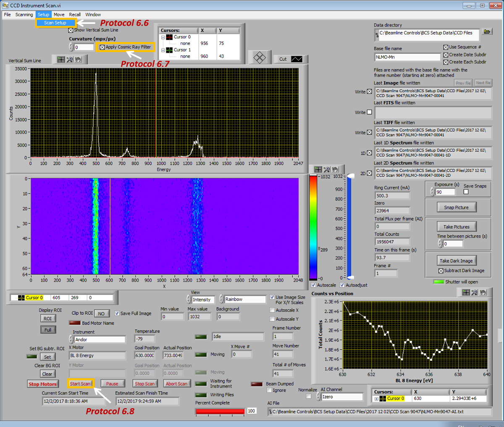
Task: Click the cursor crosshair tool above Vertical Sum Line graph
Action: coord(61,60)
